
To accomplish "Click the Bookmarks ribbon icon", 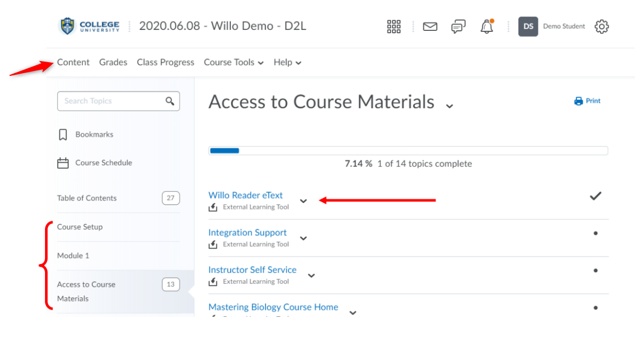I will tap(63, 135).
